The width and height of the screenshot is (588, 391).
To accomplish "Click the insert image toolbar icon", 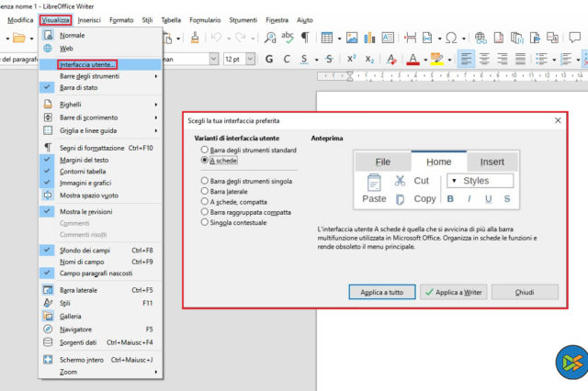I will point(351,37).
